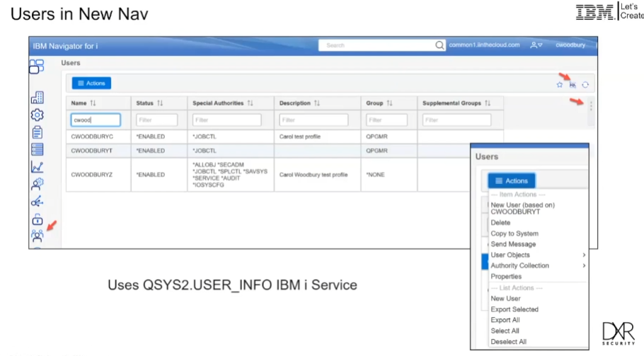644x356 pixels.
Task: Select the CWOODBURYZ row name
Action: (91, 175)
